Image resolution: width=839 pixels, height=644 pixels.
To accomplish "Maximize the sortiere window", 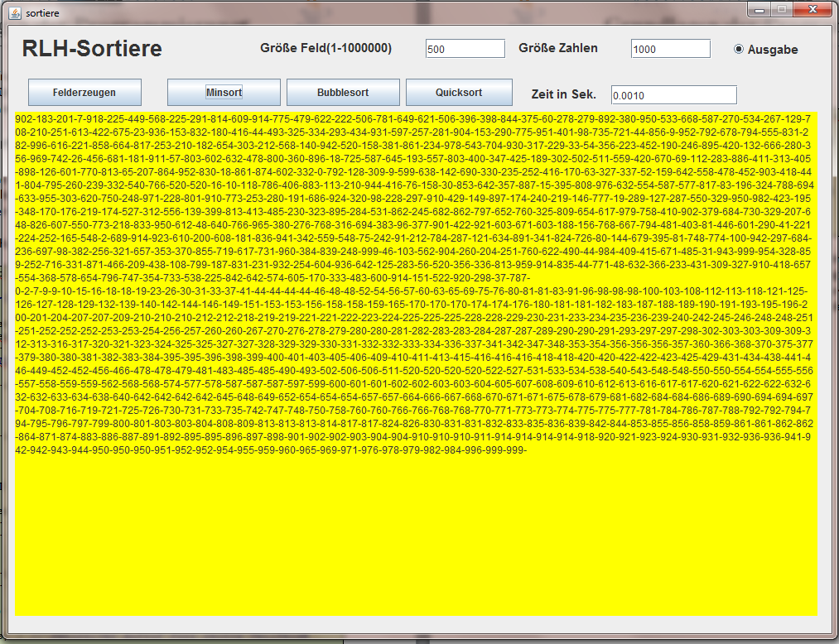I will 780,9.
